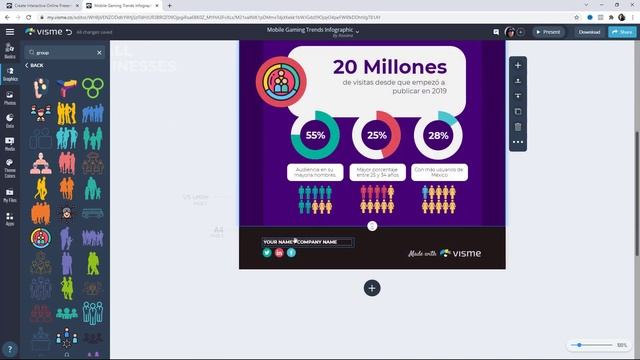
Task: Open a new browser tab
Action: click(169, 6)
